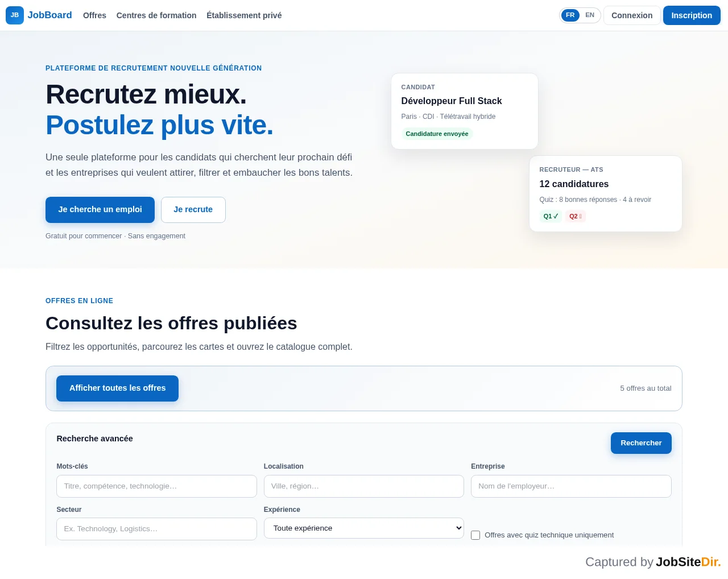
Task: Click 'Gratuit pour commencer · Sans engagement' text
Action: tap(115, 236)
